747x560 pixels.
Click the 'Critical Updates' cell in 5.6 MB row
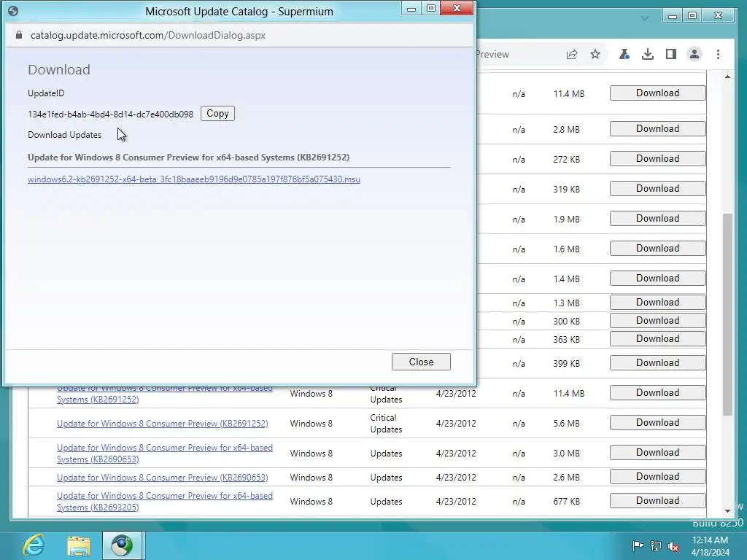coord(386,424)
